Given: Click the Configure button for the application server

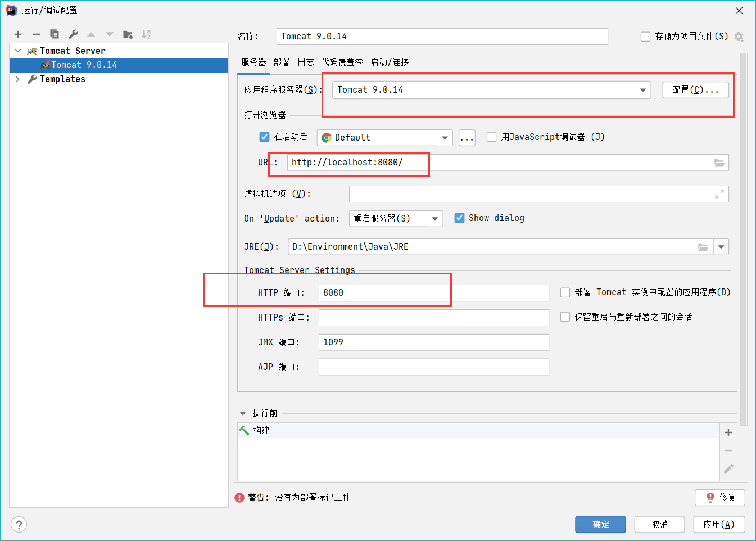Looking at the screenshot, I should tap(695, 90).
